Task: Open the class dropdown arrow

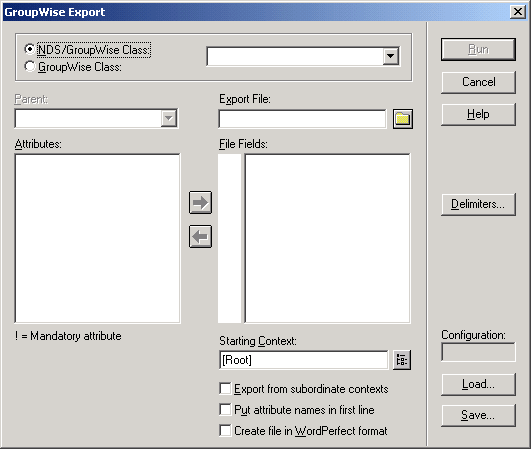Action: 390,56
